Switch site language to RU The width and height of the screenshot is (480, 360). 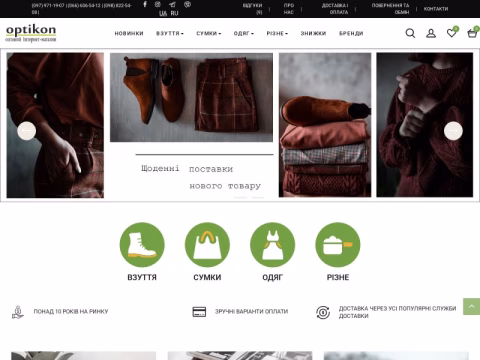point(174,13)
